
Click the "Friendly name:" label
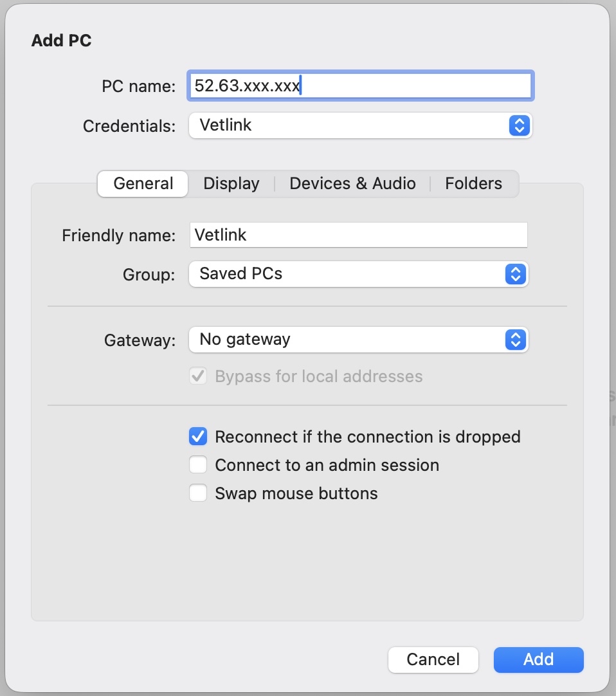[x=118, y=235]
